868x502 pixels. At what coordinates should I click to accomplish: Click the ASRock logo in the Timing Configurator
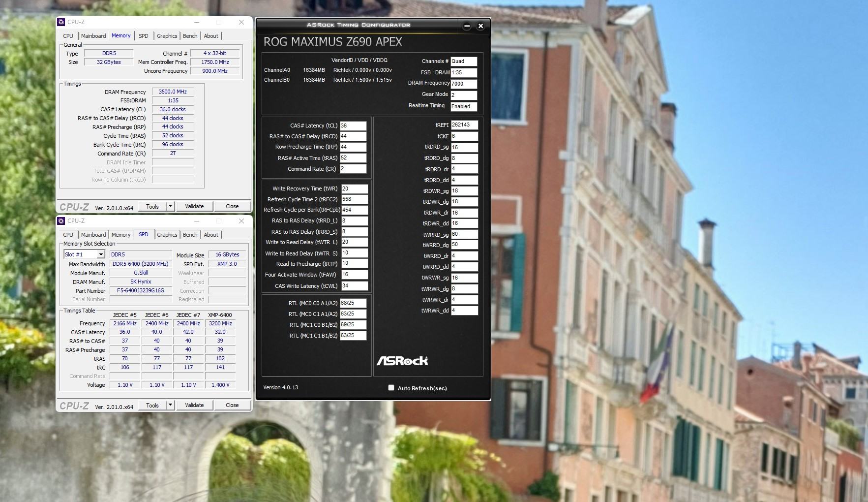point(402,361)
